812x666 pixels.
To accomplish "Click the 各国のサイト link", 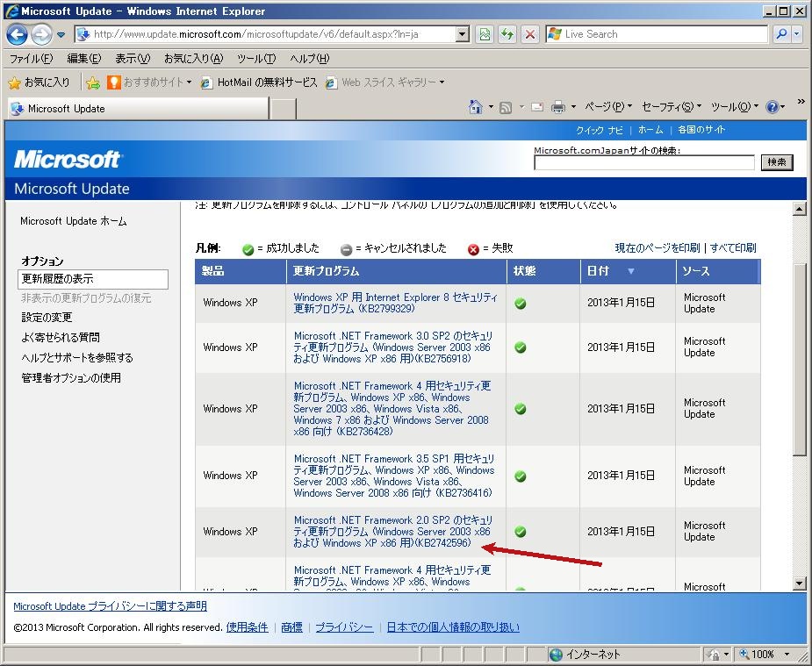I will 701,130.
